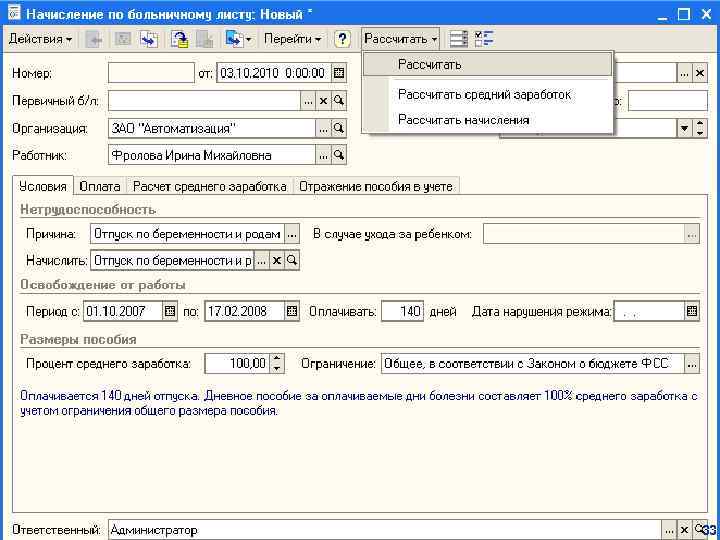The height and width of the screenshot is (540, 720).
Task: Open magnifier lookup for Работник
Action: tap(339, 155)
